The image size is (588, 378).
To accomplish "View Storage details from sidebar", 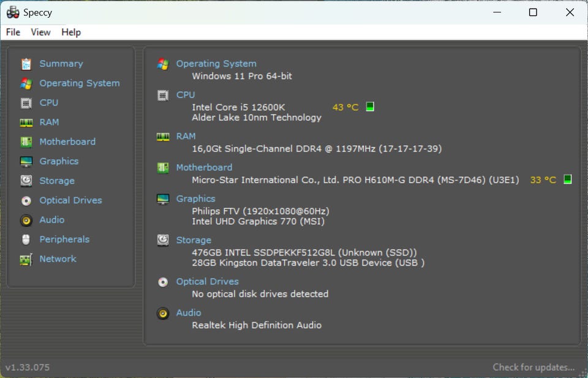I will (57, 181).
